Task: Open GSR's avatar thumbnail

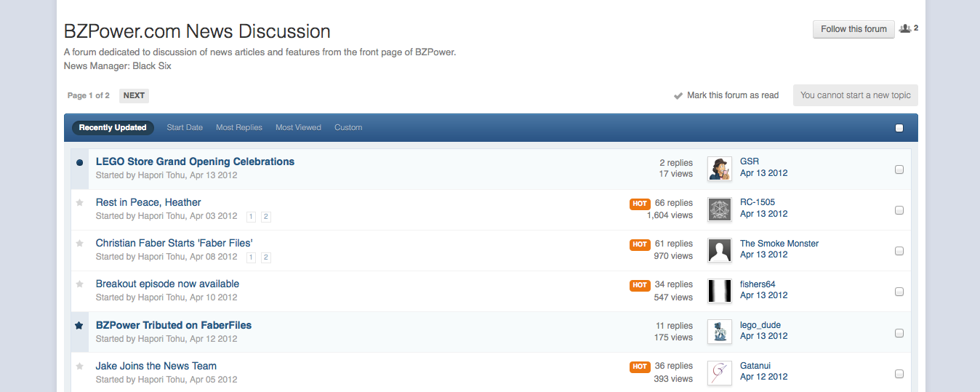Action: tap(720, 168)
